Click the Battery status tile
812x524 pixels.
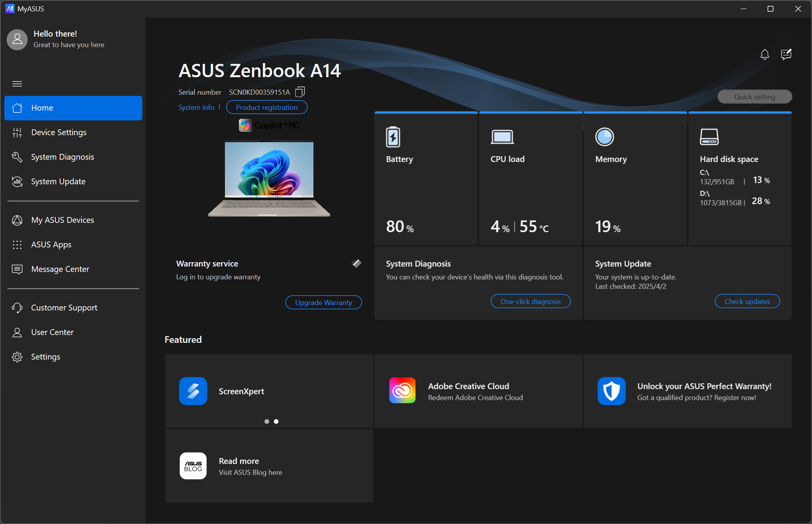tap(426, 179)
